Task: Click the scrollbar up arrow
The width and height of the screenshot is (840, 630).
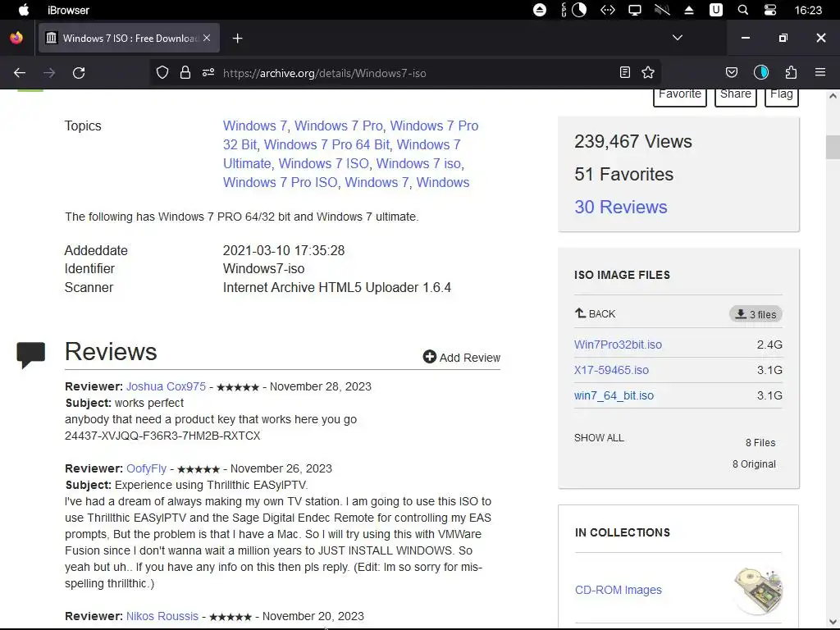Action: coord(833,97)
